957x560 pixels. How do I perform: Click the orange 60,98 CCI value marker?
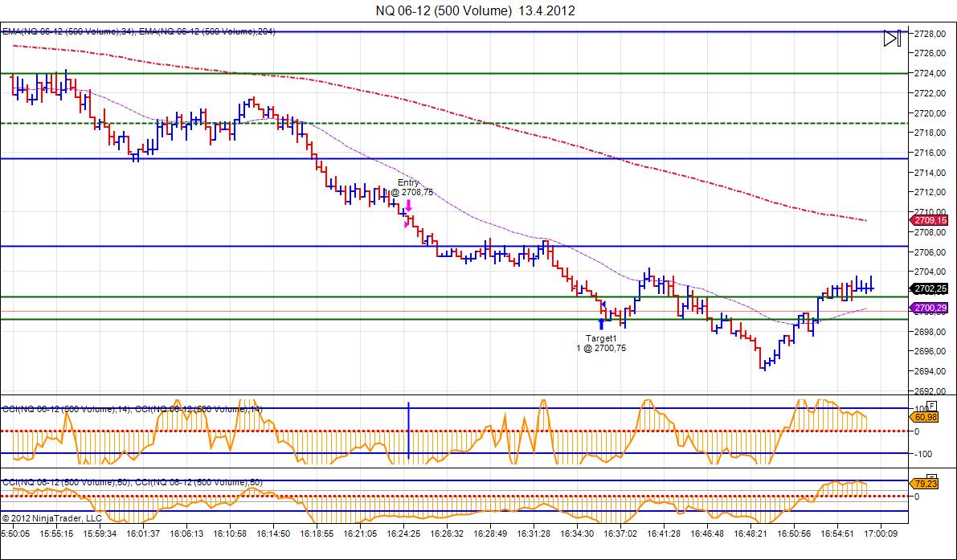pyautogui.click(x=926, y=417)
